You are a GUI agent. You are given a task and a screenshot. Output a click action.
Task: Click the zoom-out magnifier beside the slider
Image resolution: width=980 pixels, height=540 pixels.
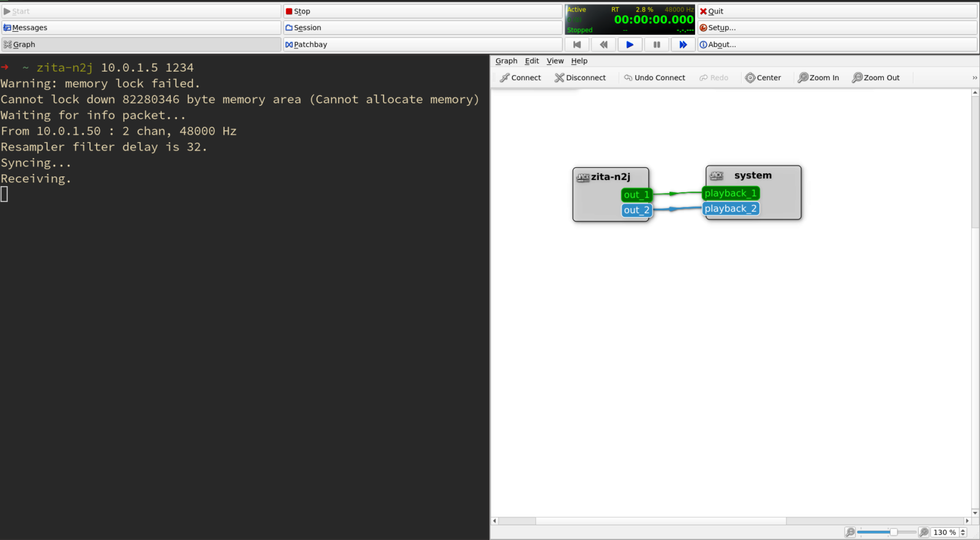tap(850, 532)
